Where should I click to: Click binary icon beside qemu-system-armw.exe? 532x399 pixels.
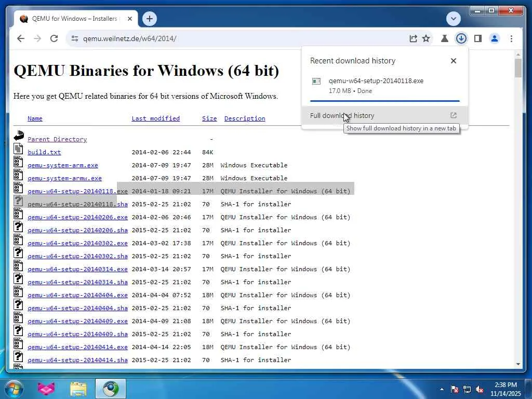18,175
